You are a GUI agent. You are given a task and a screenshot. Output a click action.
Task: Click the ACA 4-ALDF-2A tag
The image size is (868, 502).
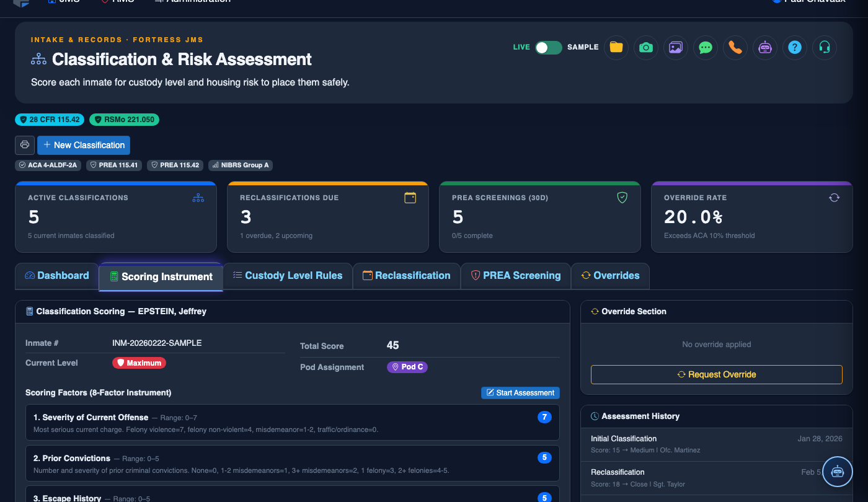(x=48, y=165)
